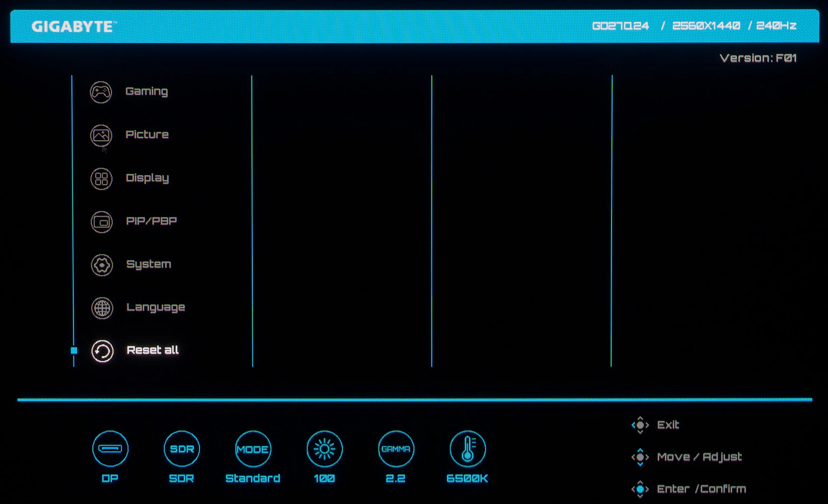Choose the Reset all menu text
The width and height of the screenshot is (828, 504).
(153, 350)
